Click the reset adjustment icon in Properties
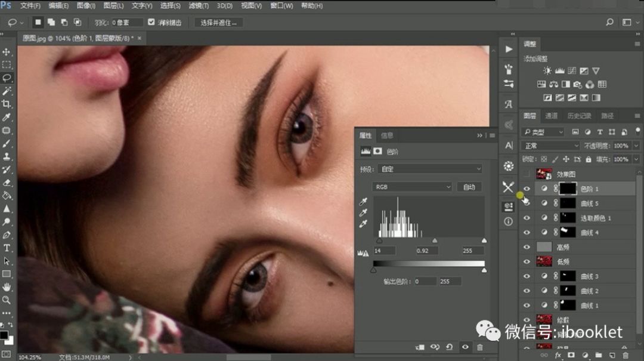Image resolution: width=644 pixels, height=361 pixels. click(x=449, y=347)
